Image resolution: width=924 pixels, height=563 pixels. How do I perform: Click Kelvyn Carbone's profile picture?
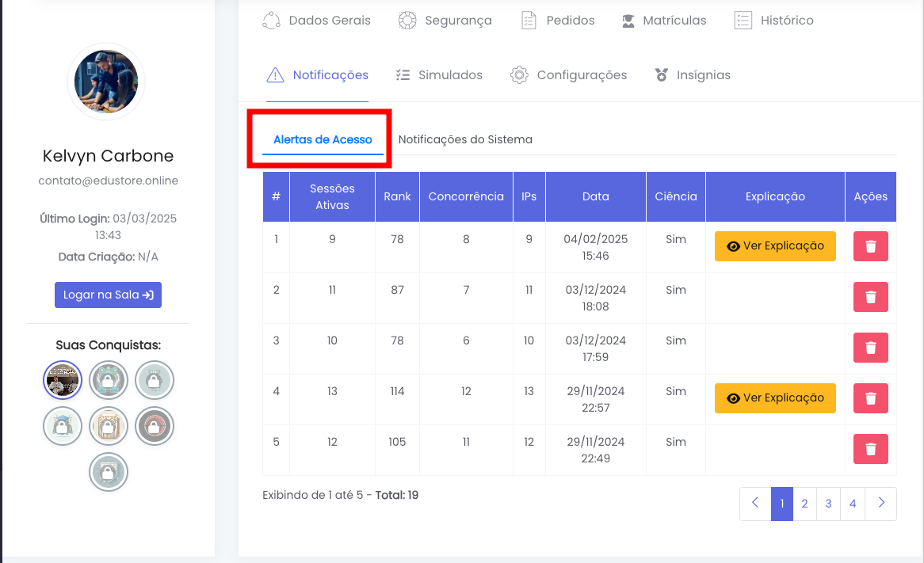[106, 82]
